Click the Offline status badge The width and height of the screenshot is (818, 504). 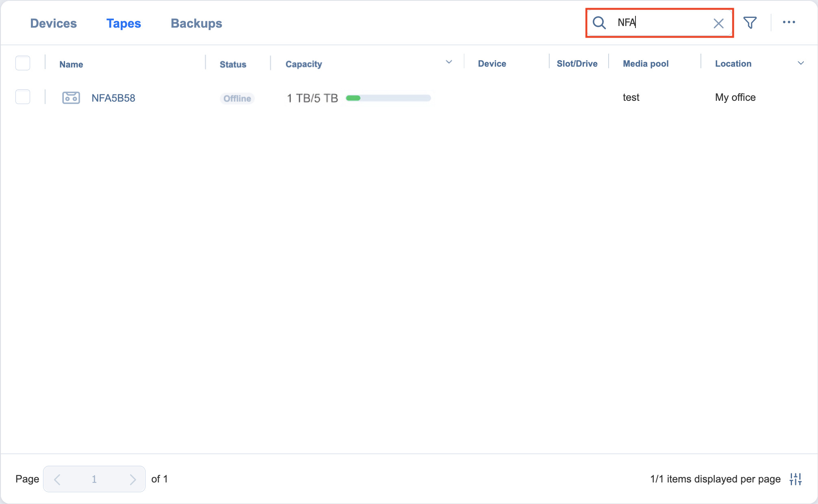tap(237, 98)
